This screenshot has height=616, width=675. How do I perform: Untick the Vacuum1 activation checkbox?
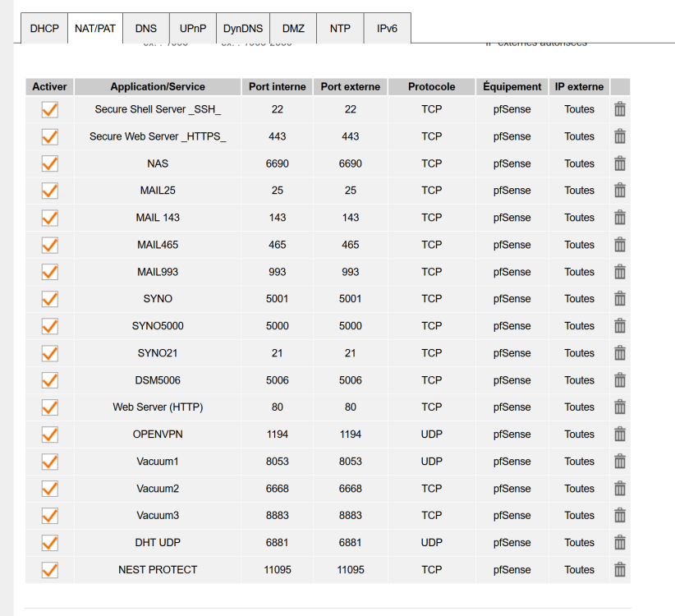(x=49, y=462)
